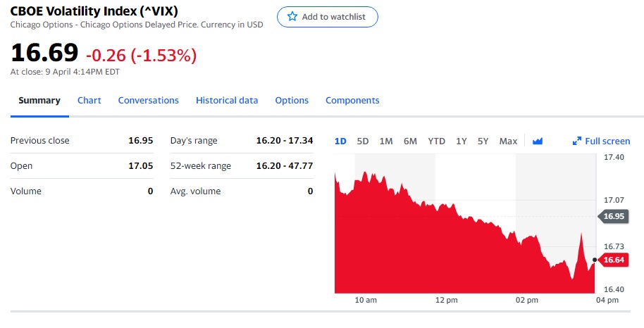This screenshot has height=328, width=644.
Task: Switch to the Chart tab
Action: click(89, 101)
